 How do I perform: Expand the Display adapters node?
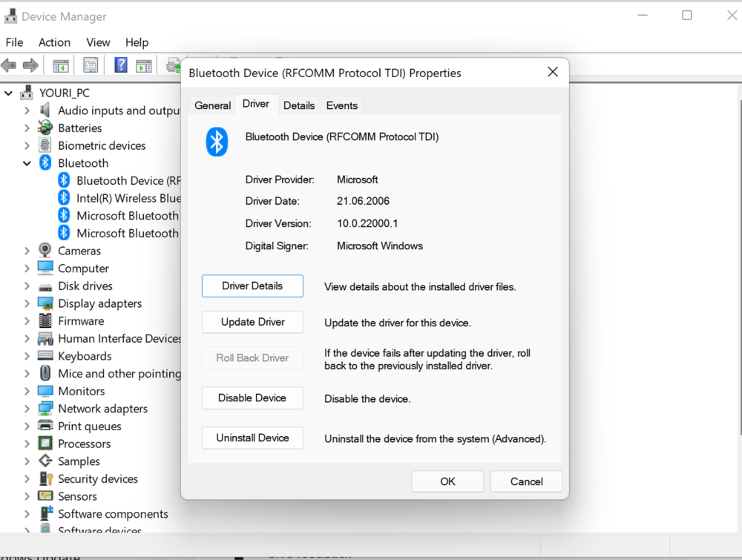click(27, 303)
